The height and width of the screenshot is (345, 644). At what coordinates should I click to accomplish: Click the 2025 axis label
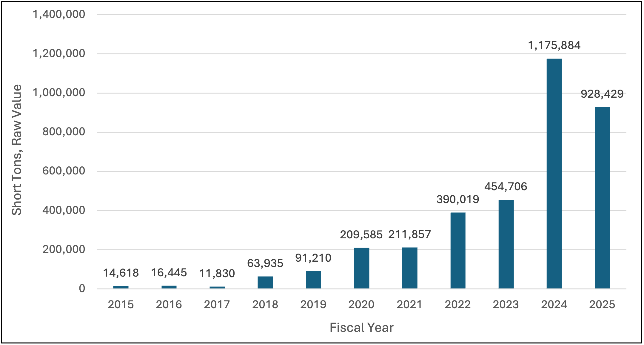(602, 305)
